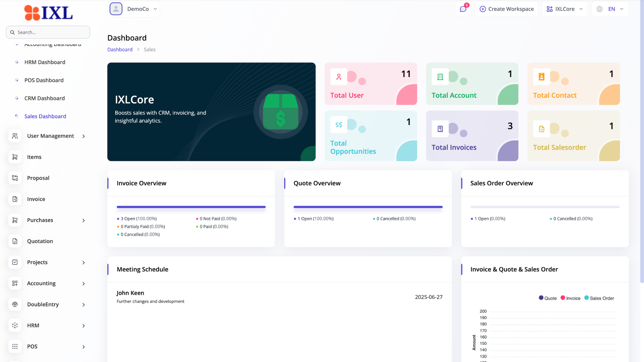Image resolution: width=644 pixels, height=362 pixels.
Task: Click the DemoCo user avatar icon
Action: click(x=116, y=9)
